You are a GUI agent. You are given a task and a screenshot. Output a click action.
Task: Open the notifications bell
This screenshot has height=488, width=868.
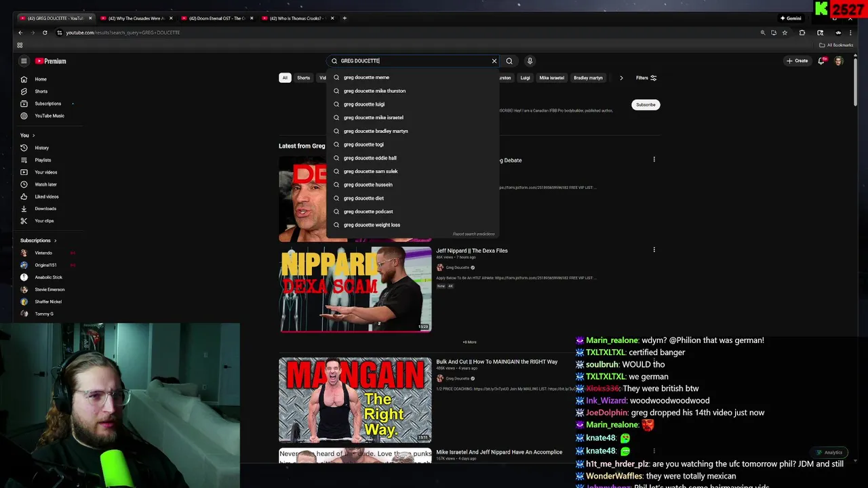pyautogui.click(x=821, y=61)
